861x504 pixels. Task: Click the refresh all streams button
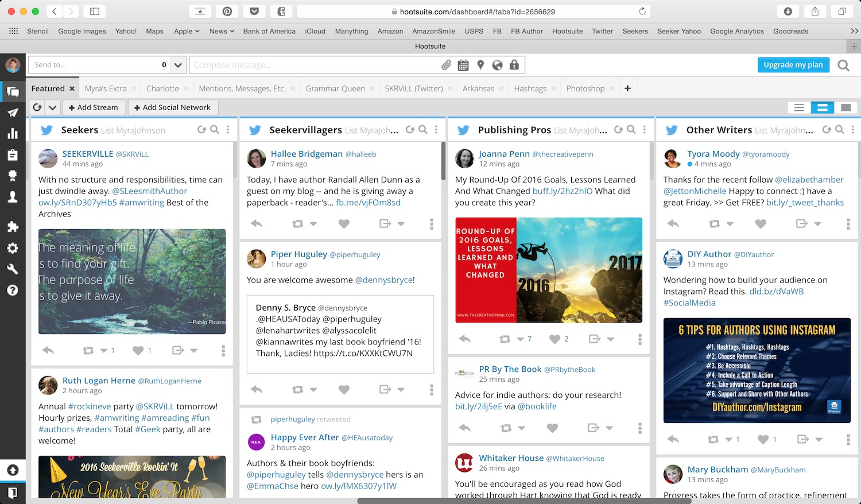coord(37,107)
